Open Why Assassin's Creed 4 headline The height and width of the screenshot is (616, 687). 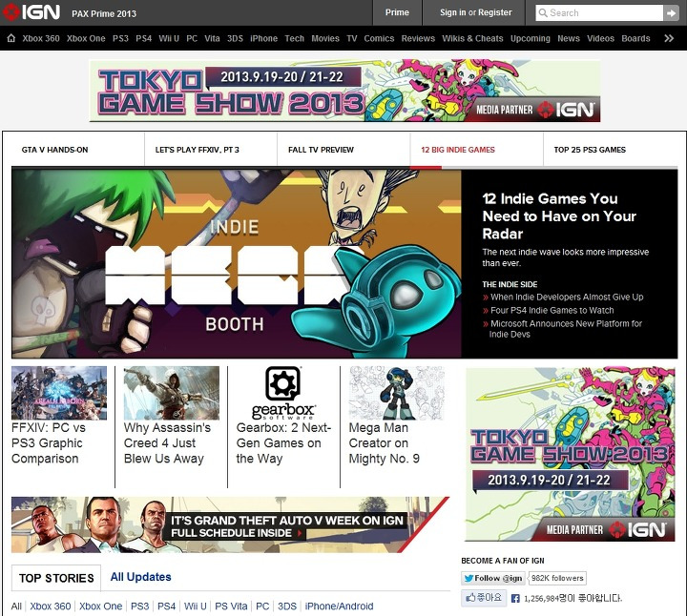(167, 443)
